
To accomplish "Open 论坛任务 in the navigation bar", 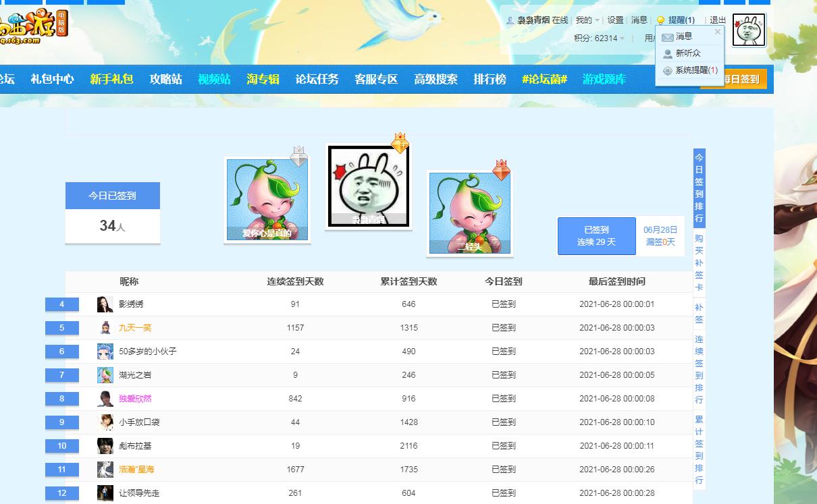I will coord(317,79).
